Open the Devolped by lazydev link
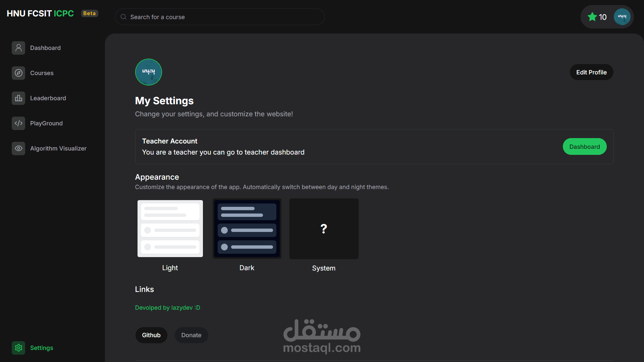The image size is (644, 362). point(167,308)
